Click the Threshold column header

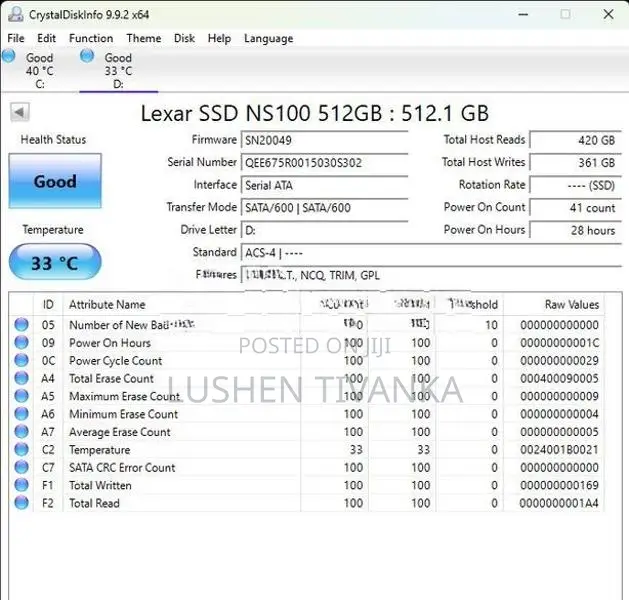click(469, 304)
